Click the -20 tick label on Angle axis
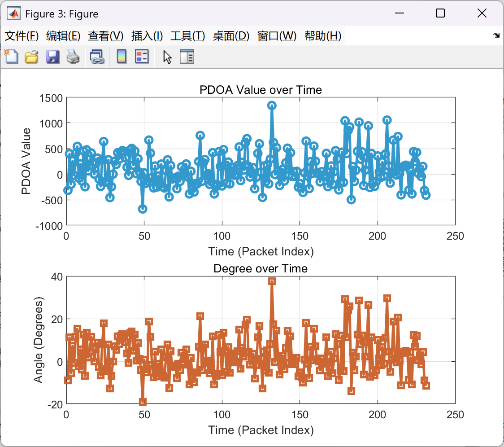Screen dimensions: 504x447 (x=55, y=404)
